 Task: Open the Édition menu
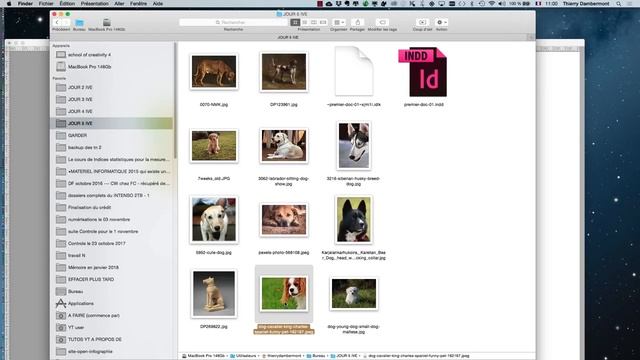click(67, 4)
